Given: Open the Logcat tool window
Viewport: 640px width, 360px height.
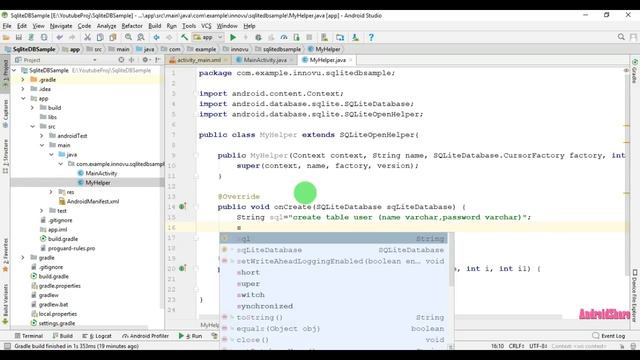Looking at the screenshot, I should click(97, 336).
